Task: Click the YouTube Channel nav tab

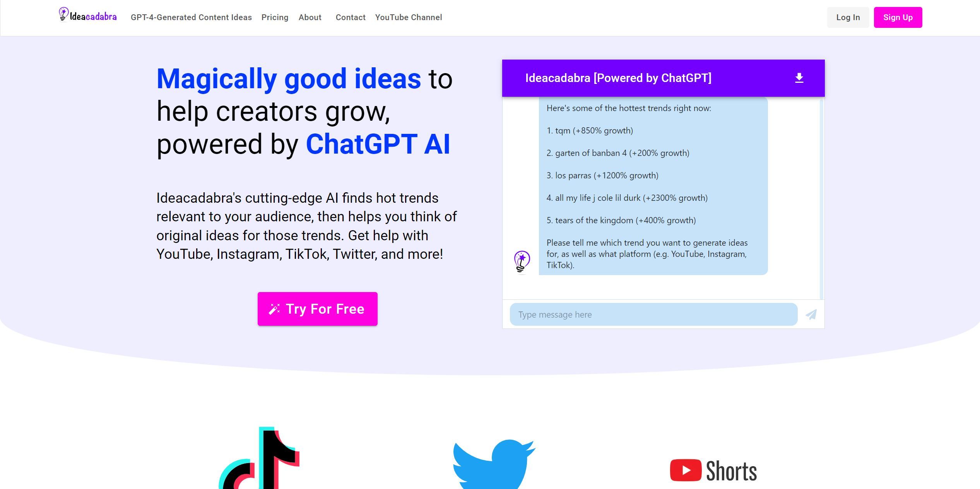Action: pyautogui.click(x=409, y=17)
